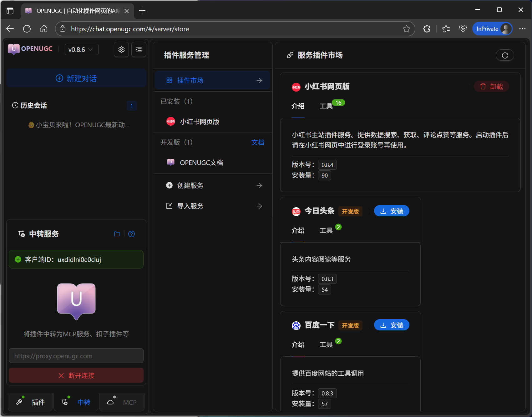Image resolution: width=532 pixels, height=417 pixels.
Task: Switch to the 插件 bottom tab
Action: click(x=31, y=402)
